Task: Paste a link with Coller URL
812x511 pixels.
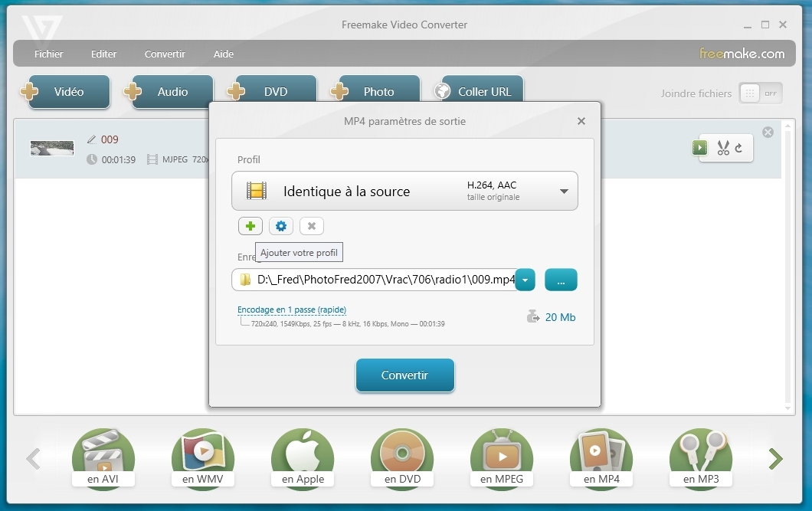Action: (479, 89)
